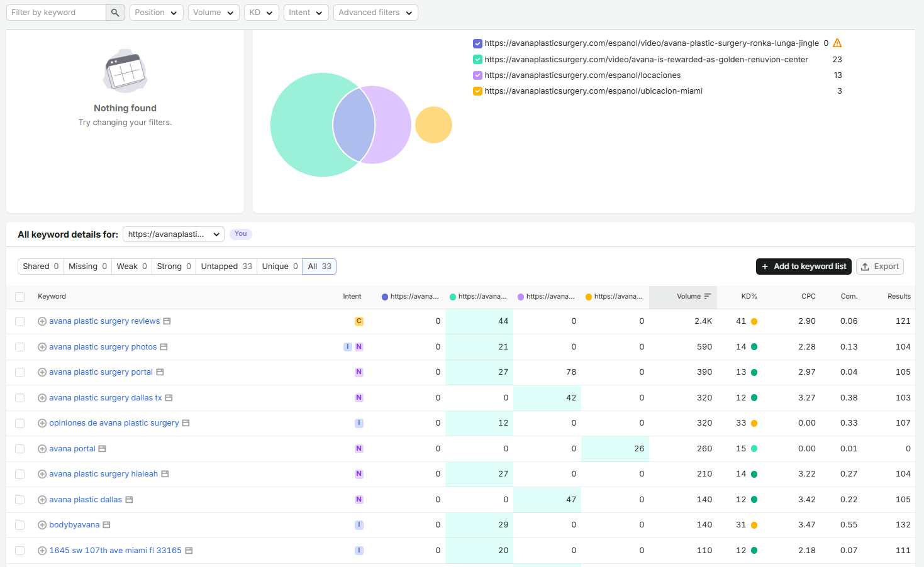Viewport: 924px width, 567px height.
Task: Open the keyword details URL selector dropdown
Action: tap(174, 234)
